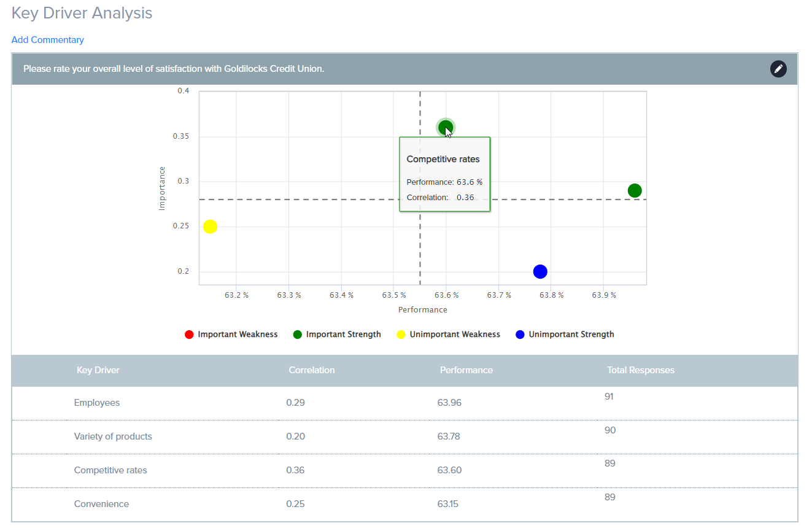The height and width of the screenshot is (531, 812).
Task: Sort by the Correlation column header
Action: 312,370
